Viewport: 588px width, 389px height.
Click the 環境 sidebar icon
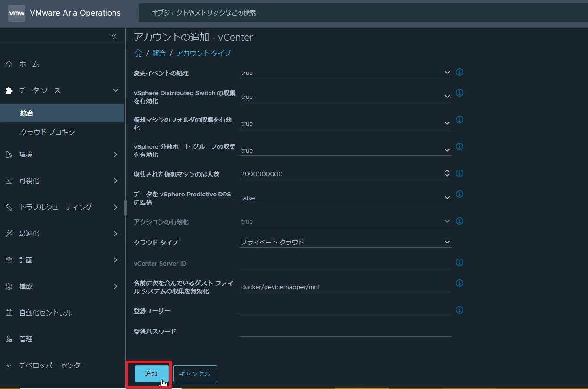coord(9,154)
